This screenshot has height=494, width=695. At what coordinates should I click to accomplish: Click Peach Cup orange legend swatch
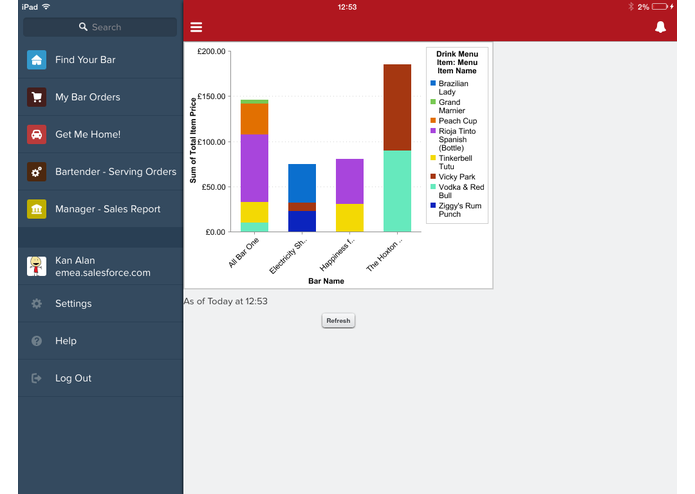433,120
